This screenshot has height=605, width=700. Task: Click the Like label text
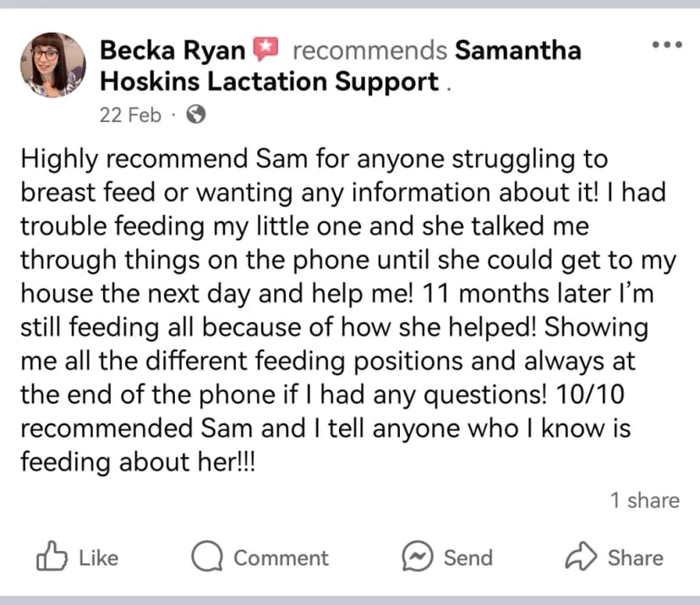tap(99, 558)
